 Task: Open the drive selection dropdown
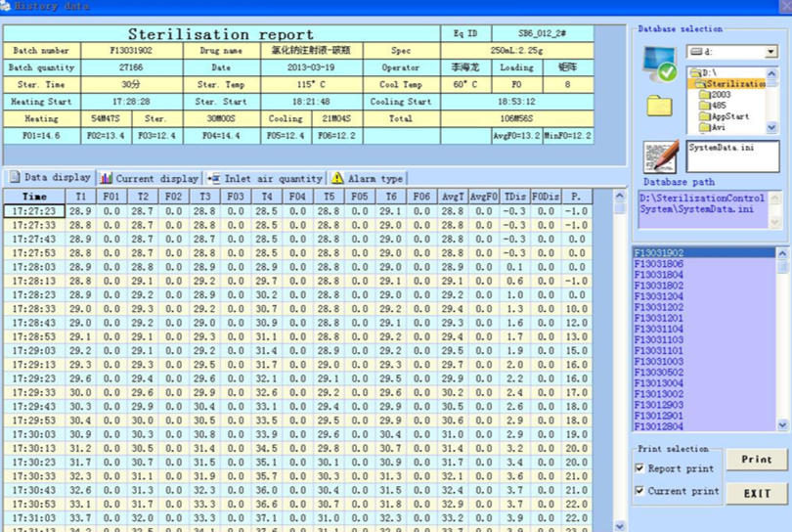coord(771,52)
